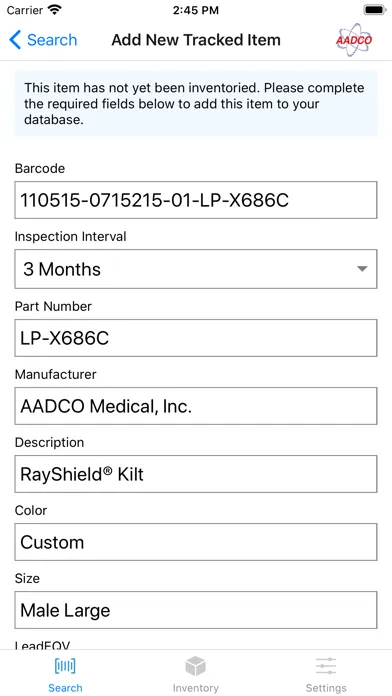
Task: Tap the battery indicator in status bar
Action: [375, 10]
